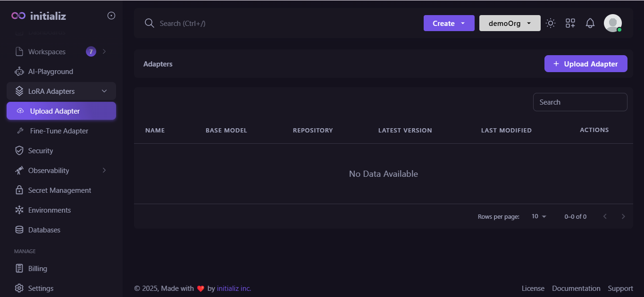Sort by LATEST VERSION column header
This screenshot has height=297, width=644.
point(405,131)
